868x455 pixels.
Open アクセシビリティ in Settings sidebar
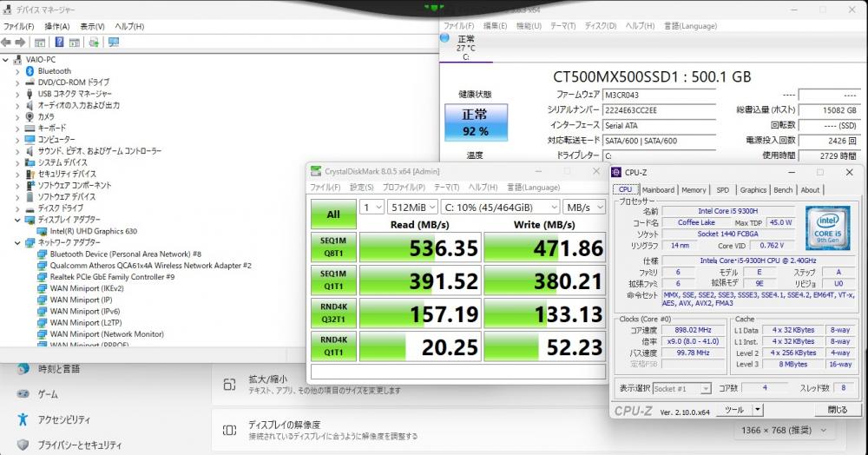click(63, 419)
